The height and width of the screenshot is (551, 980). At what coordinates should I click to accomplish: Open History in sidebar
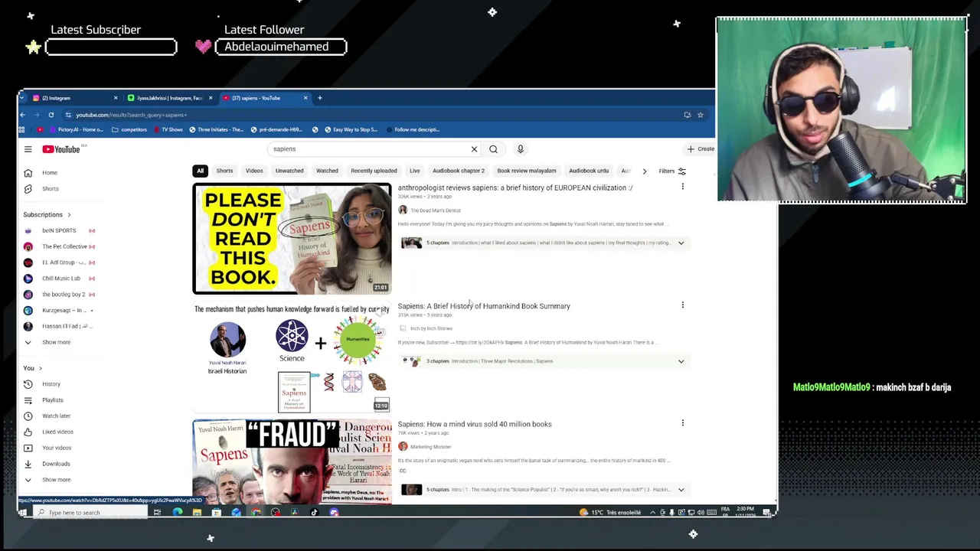(x=51, y=384)
